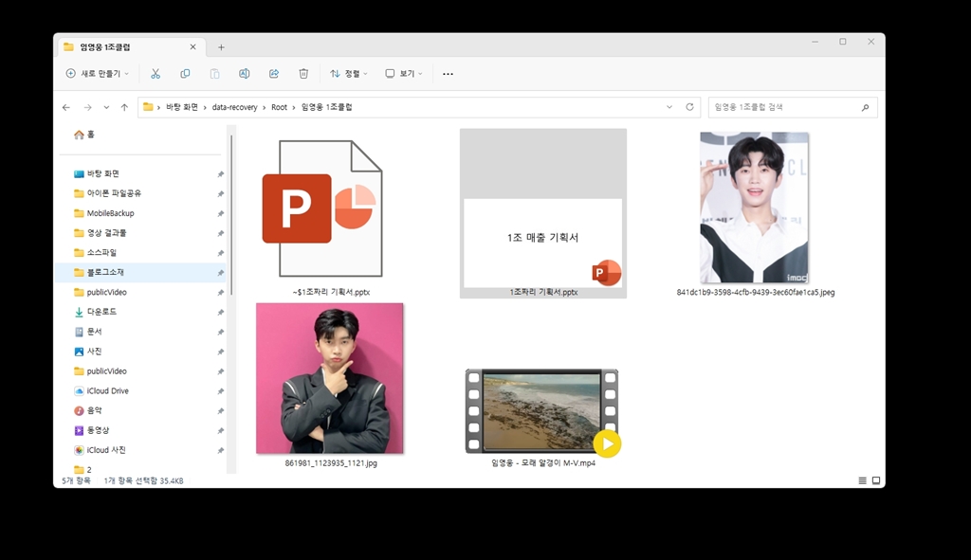Open 사진 in sidebar
This screenshot has width=971, height=560.
[88, 352]
